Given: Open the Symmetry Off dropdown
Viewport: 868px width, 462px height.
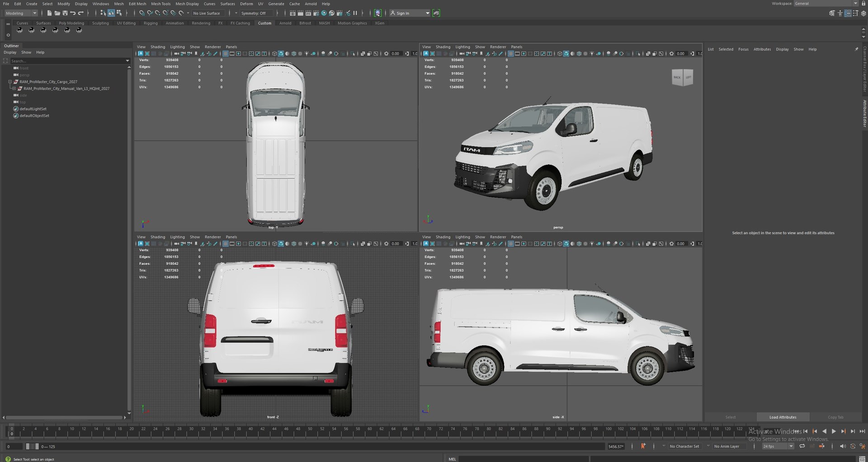Looking at the screenshot, I should 255,13.
